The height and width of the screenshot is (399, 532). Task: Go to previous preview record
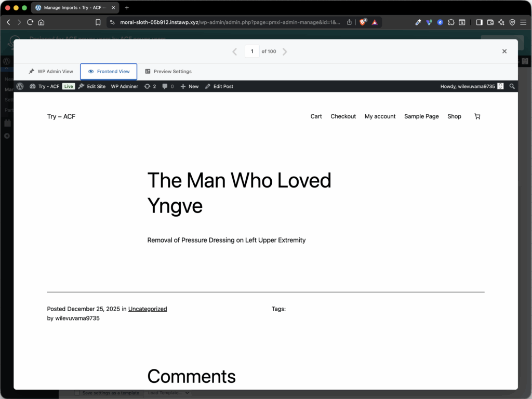[x=235, y=51]
